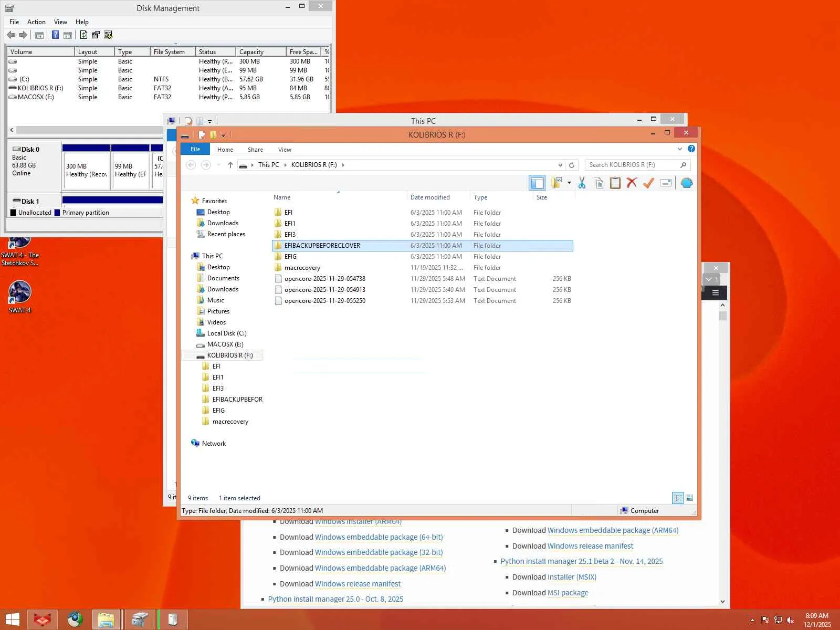The width and height of the screenshot is (840, 630).
Task: Click the Disk Management taskbar icon
Action: click(140, 619)
